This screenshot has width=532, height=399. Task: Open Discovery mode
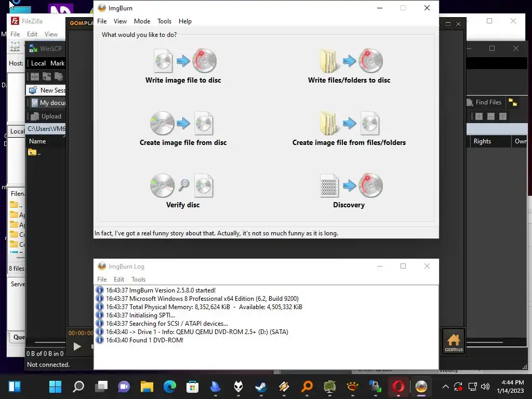click(349, 191)
